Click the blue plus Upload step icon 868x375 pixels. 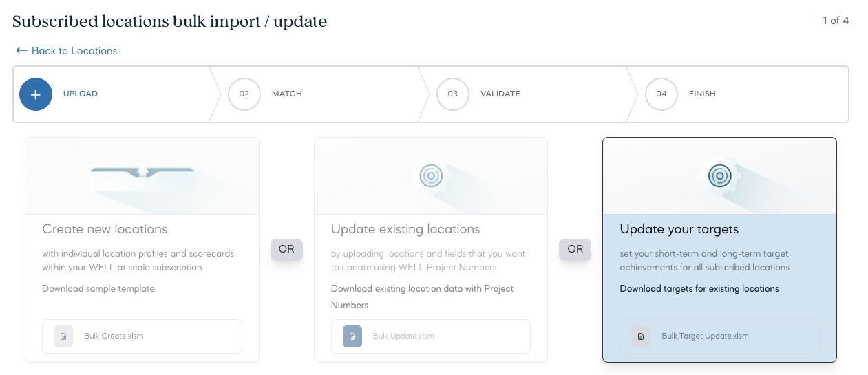tap(36, 94)
